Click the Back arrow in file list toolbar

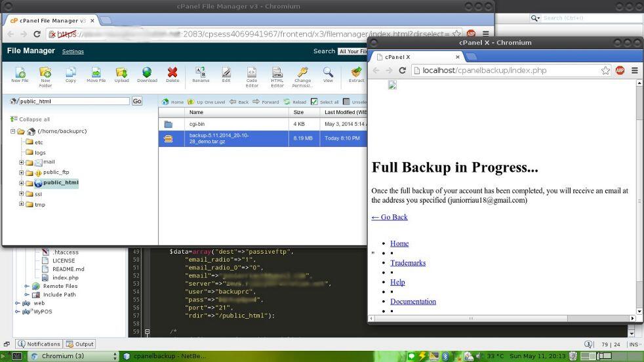tap(239, 102)
